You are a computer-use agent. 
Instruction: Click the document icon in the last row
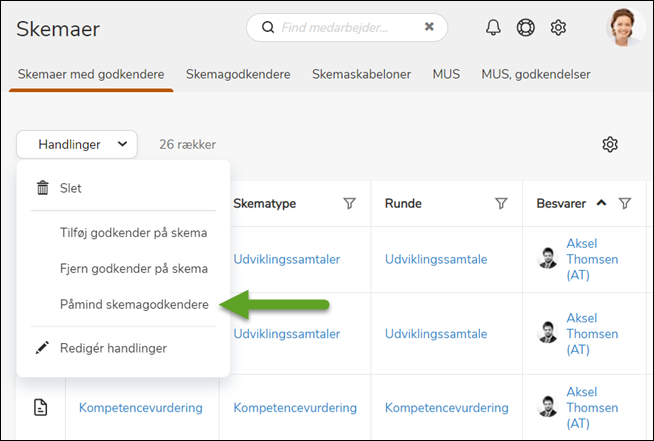pos(41,408)
